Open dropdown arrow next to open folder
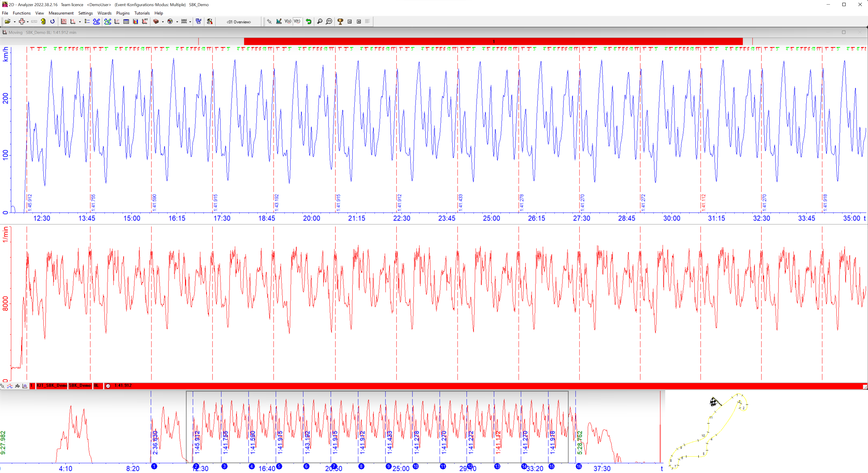868x473 pixels. 15,22
